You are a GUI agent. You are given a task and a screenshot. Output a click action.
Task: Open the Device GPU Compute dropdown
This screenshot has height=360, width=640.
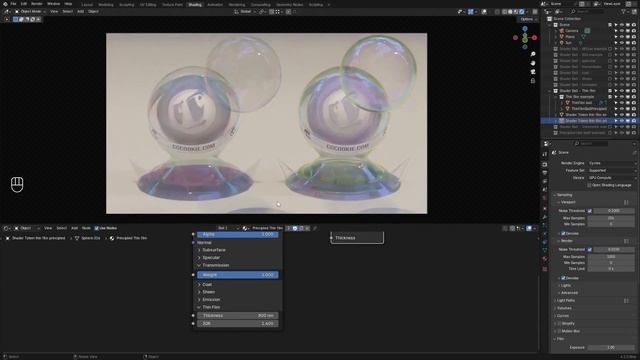tap(611, 178)
